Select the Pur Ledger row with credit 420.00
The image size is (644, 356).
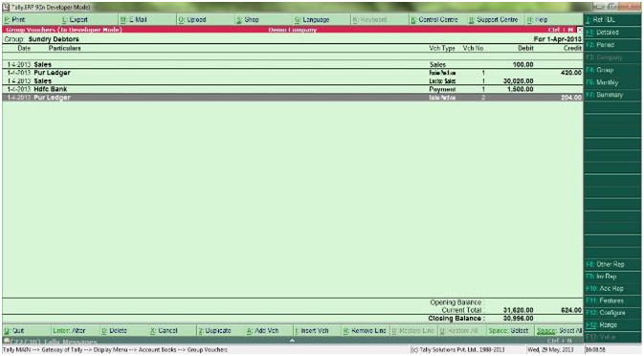[293, 73]
